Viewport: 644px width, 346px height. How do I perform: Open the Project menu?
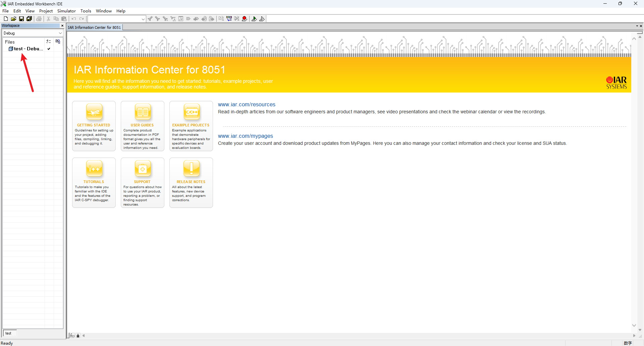click(46, 11)
